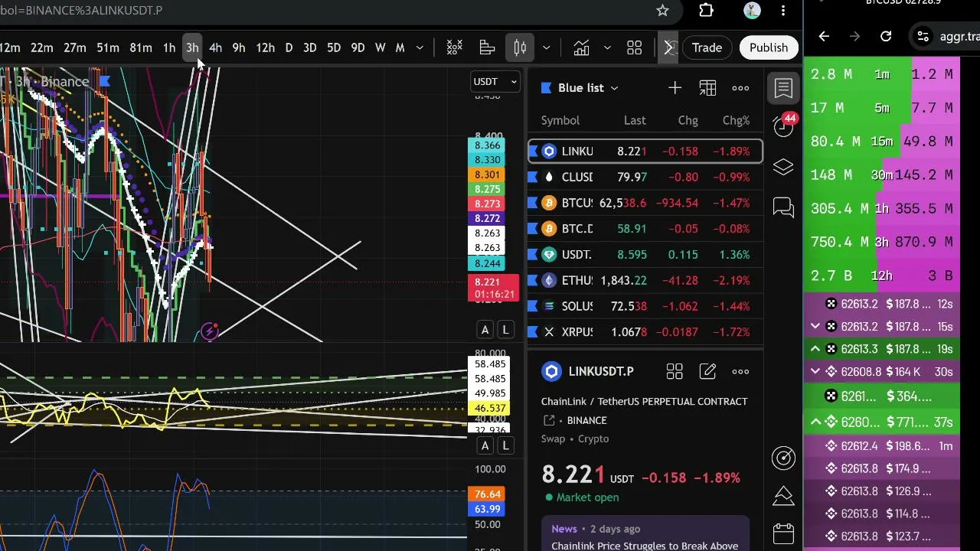Edit symbol note icon beside LINKUSDT.P

707,372
